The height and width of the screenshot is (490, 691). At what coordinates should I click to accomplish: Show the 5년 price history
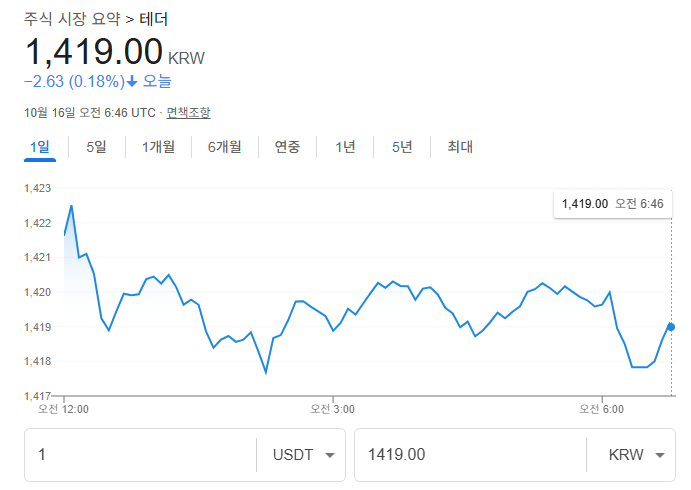[x=402, y=147]
